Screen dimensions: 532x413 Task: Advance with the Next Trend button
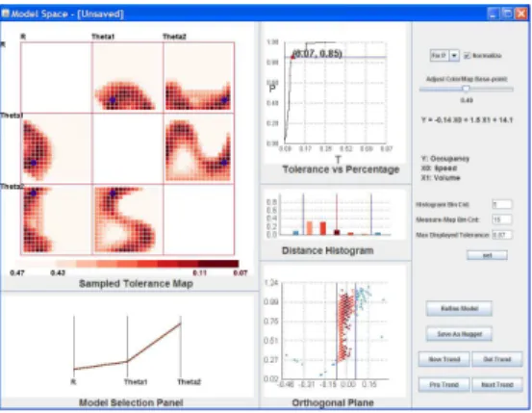point(497,385)
